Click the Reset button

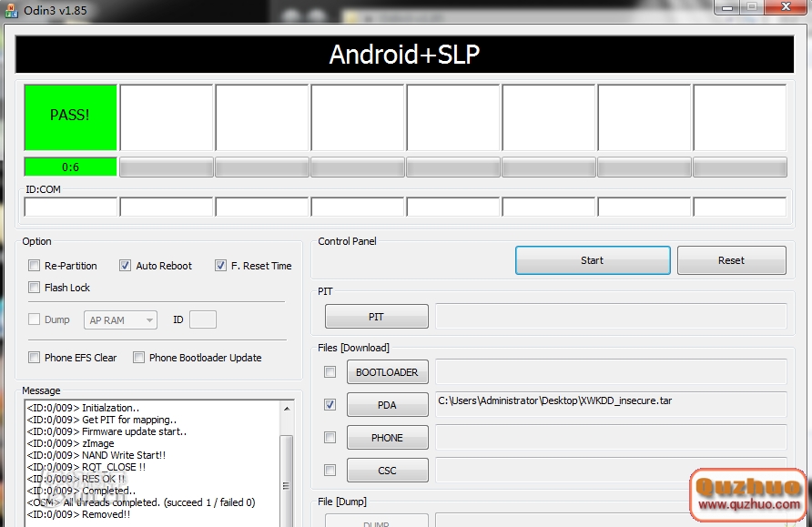tap(731, 260)
